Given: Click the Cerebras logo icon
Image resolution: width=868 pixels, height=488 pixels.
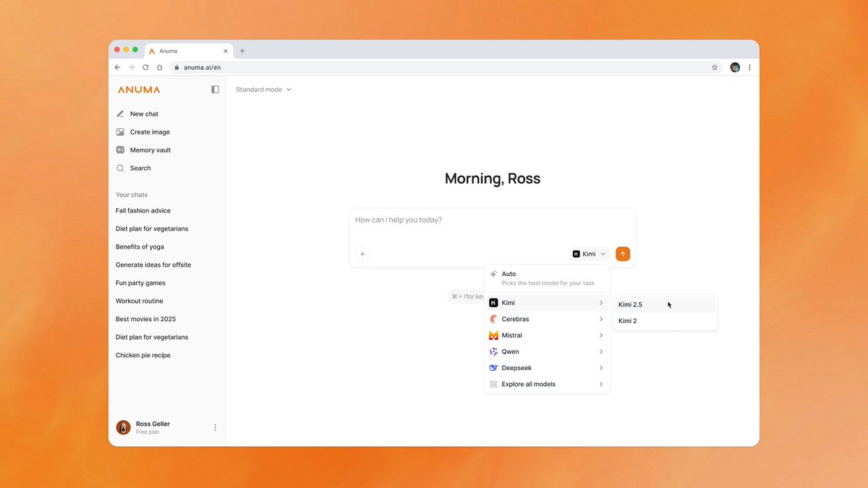Looking at the screenshot, I should point(493,319).
